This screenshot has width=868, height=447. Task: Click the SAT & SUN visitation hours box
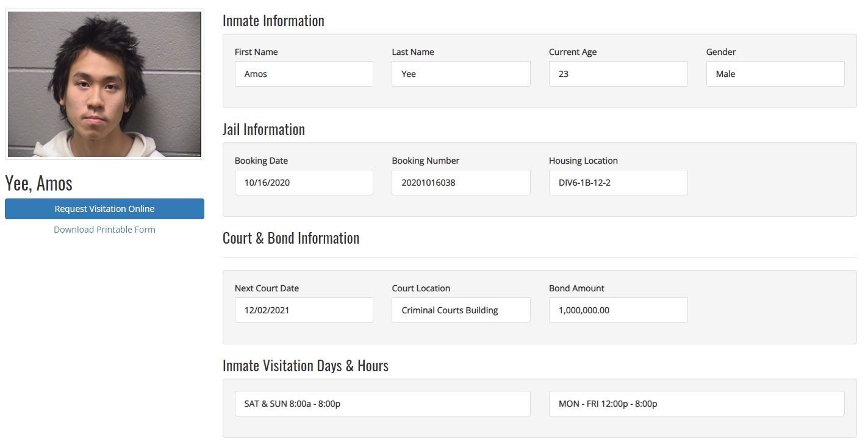[382, 404]
